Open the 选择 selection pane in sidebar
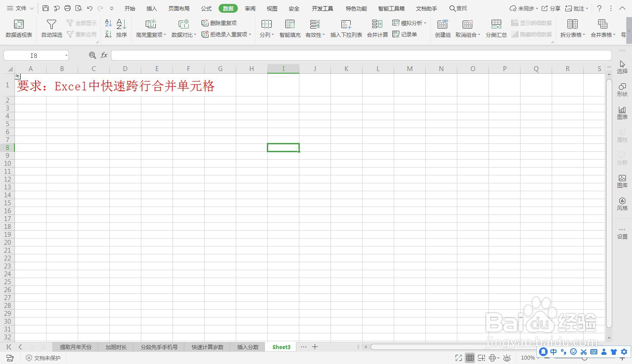The width and height of the screenshot is (632, 364). pos(622,67)
